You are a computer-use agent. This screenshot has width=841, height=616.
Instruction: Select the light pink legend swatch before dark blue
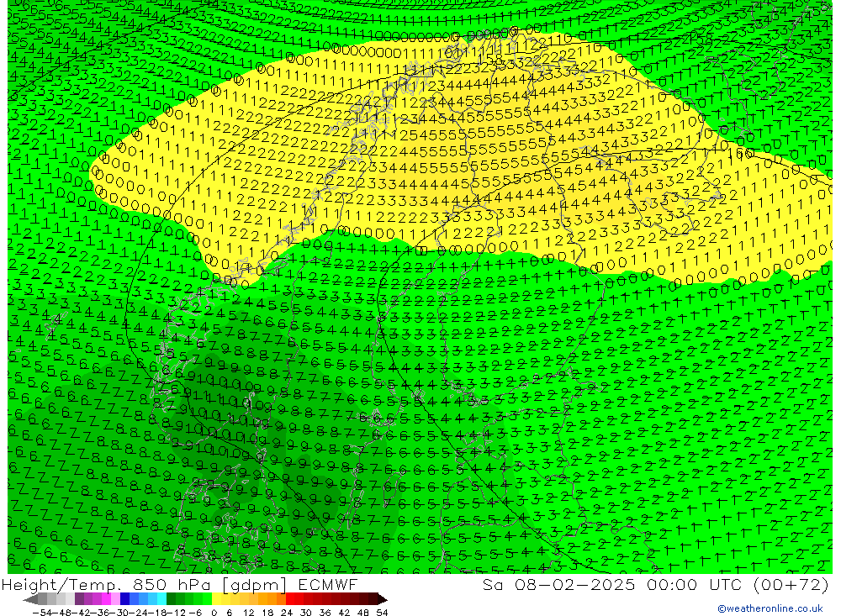pos(115,599)
